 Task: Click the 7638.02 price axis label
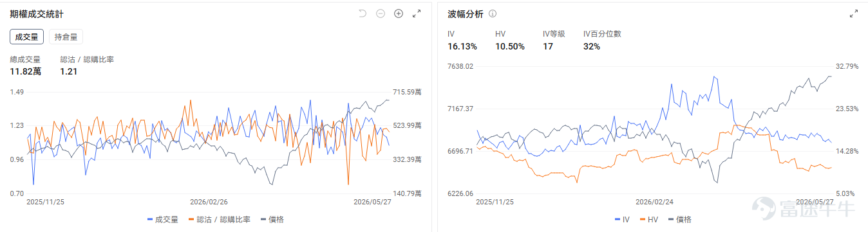coord(460,66)
